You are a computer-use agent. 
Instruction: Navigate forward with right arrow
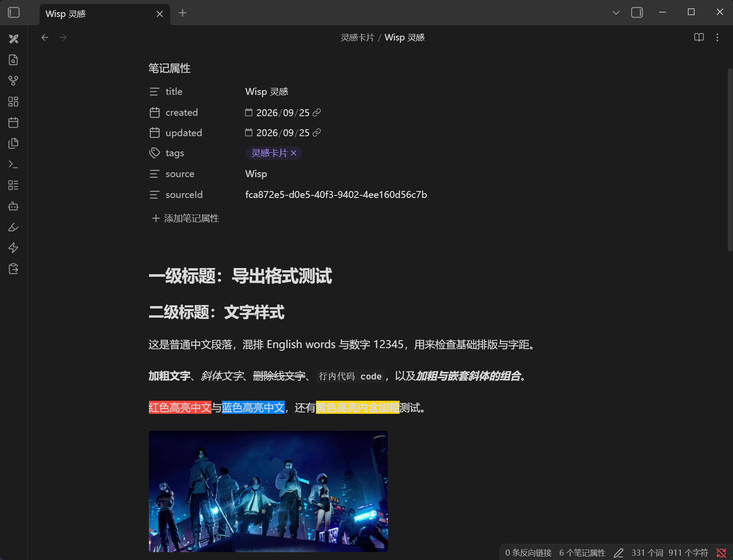point(63,38)
